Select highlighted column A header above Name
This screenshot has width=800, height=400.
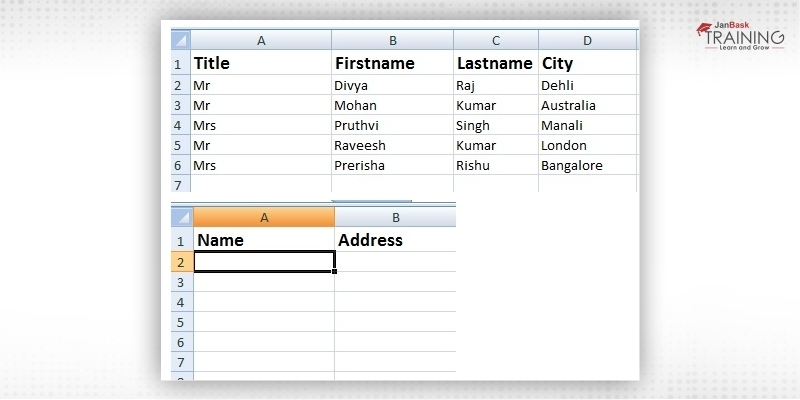264,217
